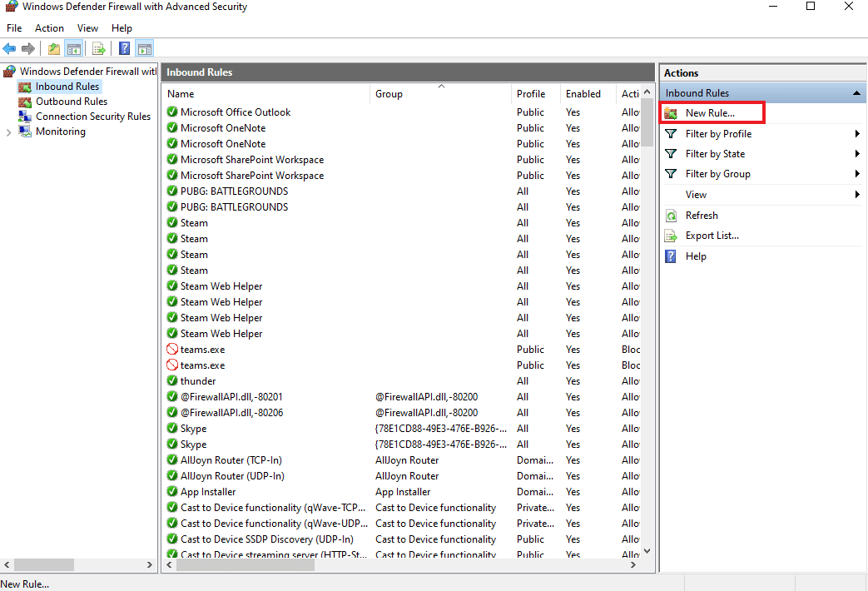Click New Rule... in Actions pane

(710, 113)
